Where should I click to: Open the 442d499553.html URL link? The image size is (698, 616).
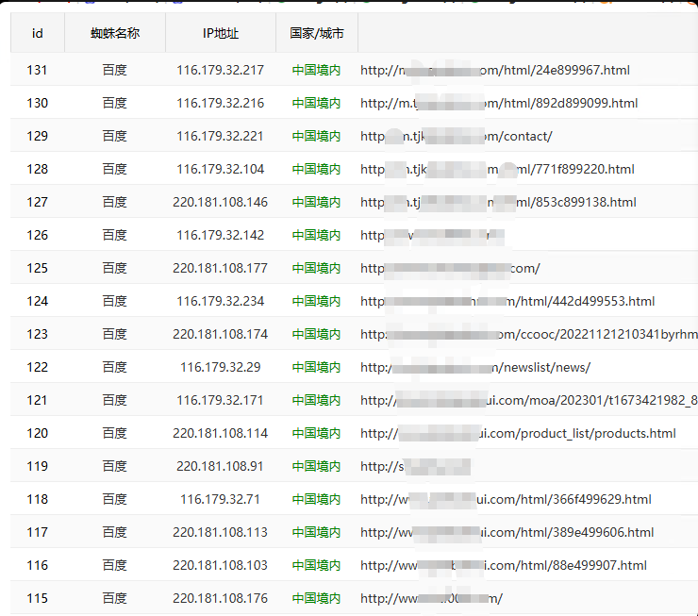tap(507, 301)
